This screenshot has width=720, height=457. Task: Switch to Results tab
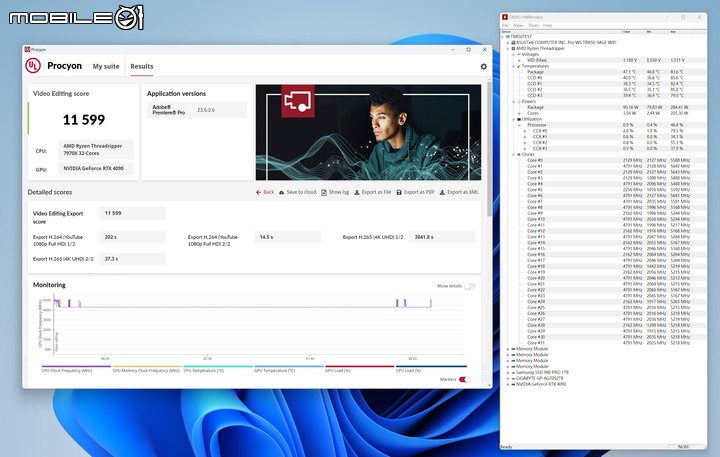[x=142, y=67]
